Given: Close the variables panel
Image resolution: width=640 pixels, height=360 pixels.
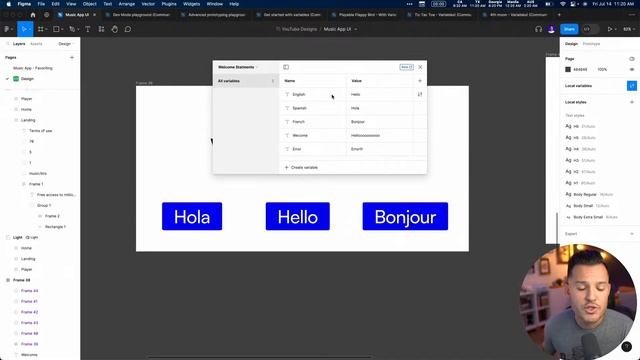Looking at the screenshot, I should 420,67.
